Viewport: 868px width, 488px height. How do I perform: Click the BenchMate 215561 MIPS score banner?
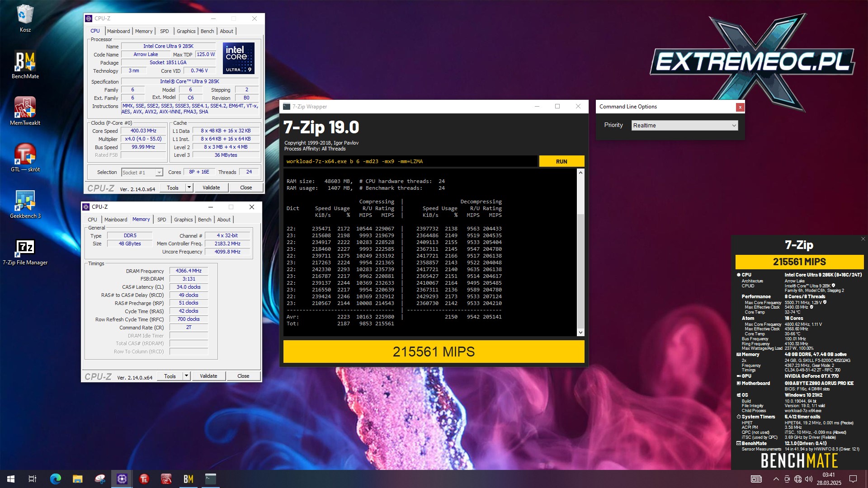[799, 262]
